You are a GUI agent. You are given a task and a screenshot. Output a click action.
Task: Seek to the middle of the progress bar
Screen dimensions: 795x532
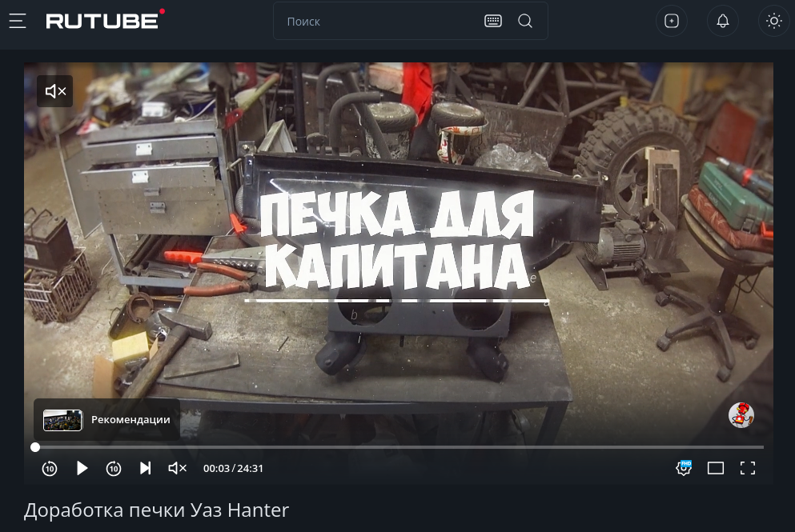pos(399,447)
